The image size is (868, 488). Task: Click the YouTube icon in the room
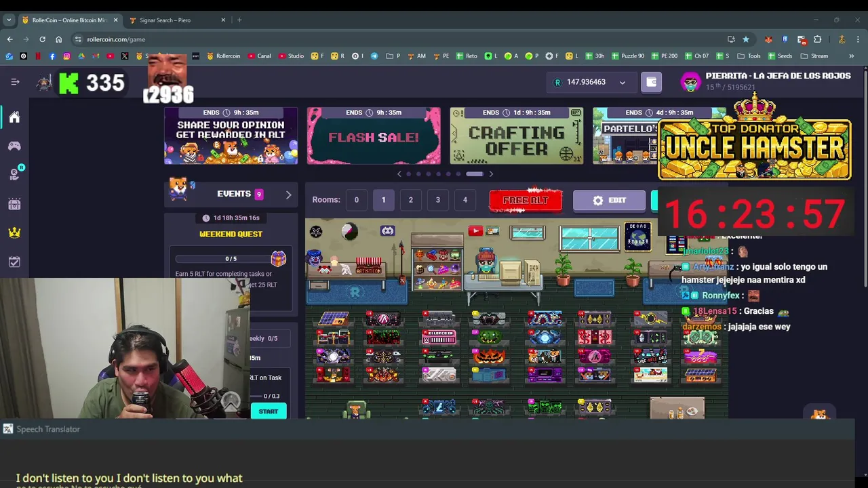[475, 231]
